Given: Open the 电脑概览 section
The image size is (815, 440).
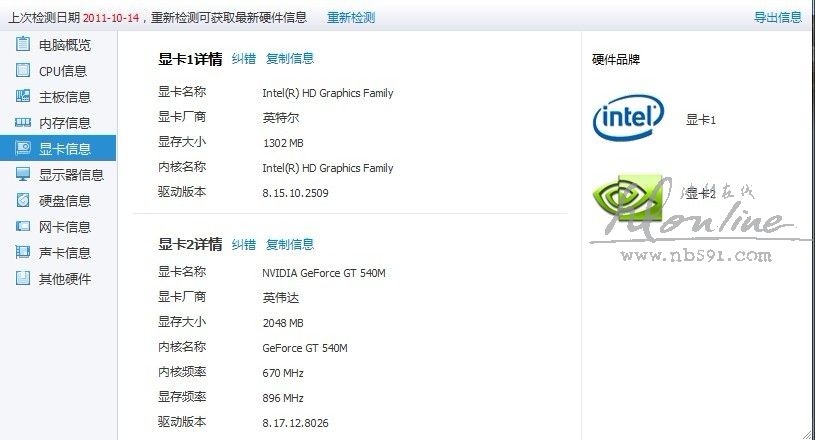Looking at the screenshot, I should [x=65, y=45].
